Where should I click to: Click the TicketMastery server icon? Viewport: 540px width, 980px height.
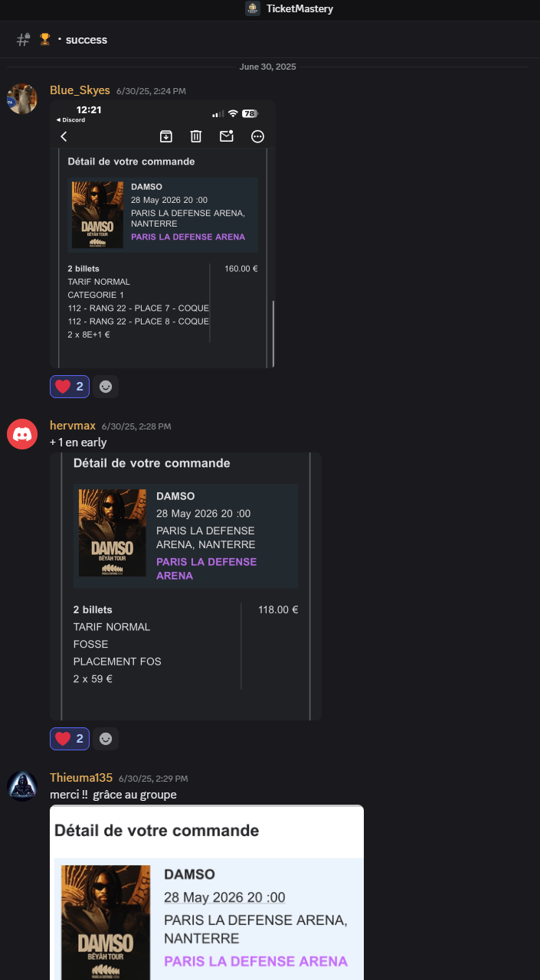pos(253,9)
